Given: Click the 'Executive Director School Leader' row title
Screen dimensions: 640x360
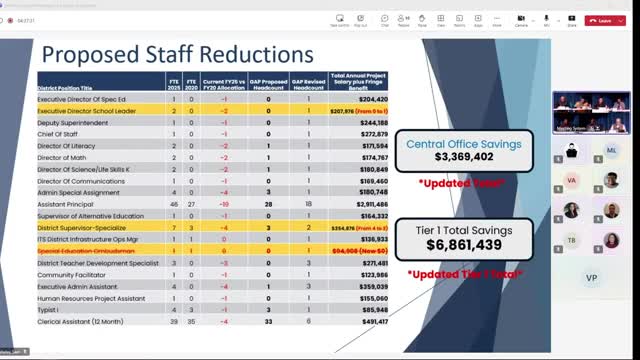Looking at the screenshot, I should 87,111.
